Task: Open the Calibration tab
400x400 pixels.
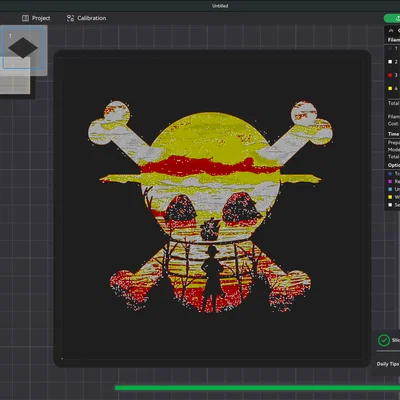Action: [86, 18]
